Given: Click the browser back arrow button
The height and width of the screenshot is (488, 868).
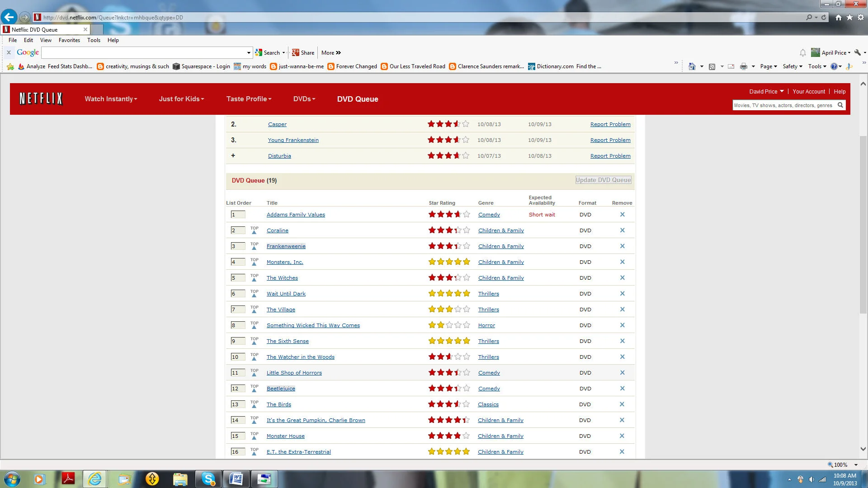Looking at the screenshot, I should pyautogui.click(x=9, y=17).
